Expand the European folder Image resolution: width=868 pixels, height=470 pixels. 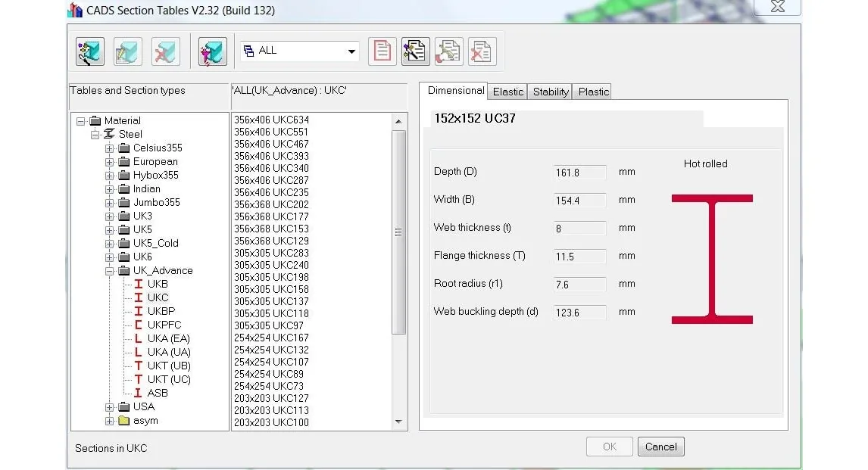click(x=110, y=162)
